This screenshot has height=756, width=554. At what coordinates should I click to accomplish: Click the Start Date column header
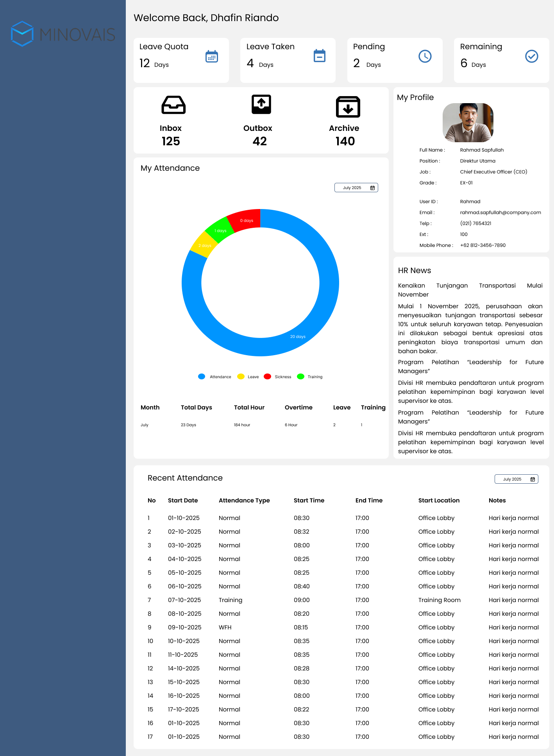183,500
